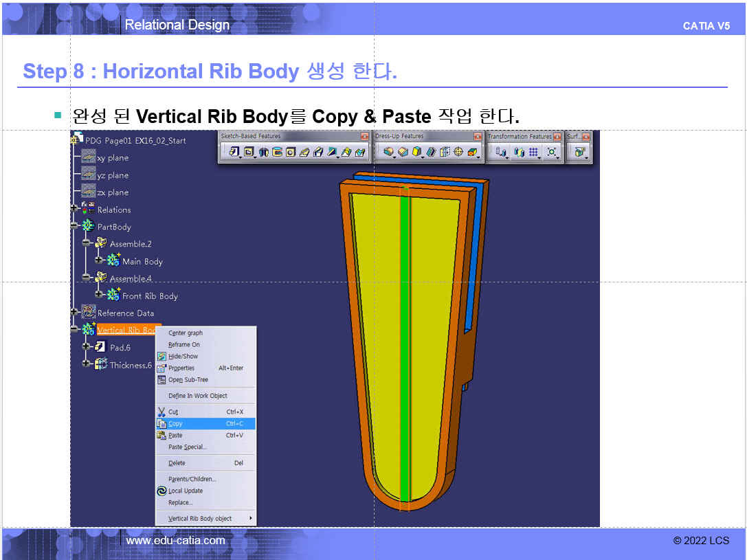This screenshot has height=560, width=747.
Task: Expand the Pad.6 tree node
Action: click(x=87, y=347)
